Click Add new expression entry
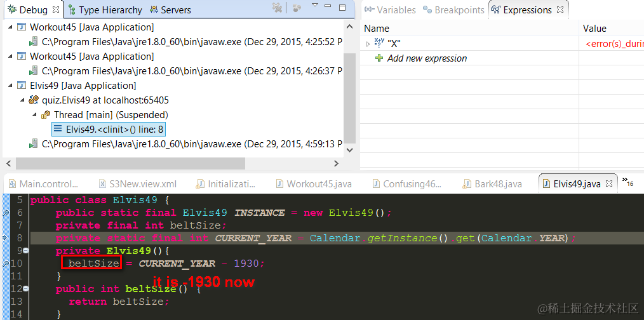 [x=427, y=58]
